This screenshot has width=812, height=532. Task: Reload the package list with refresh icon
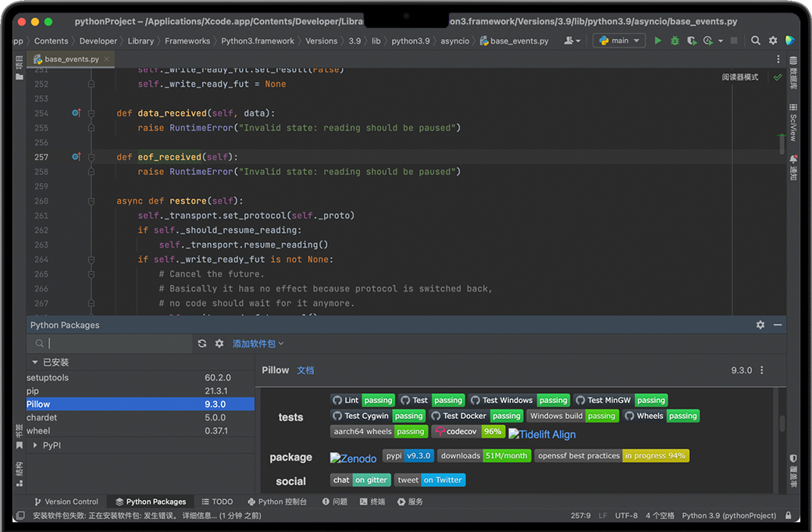point(202,344)
